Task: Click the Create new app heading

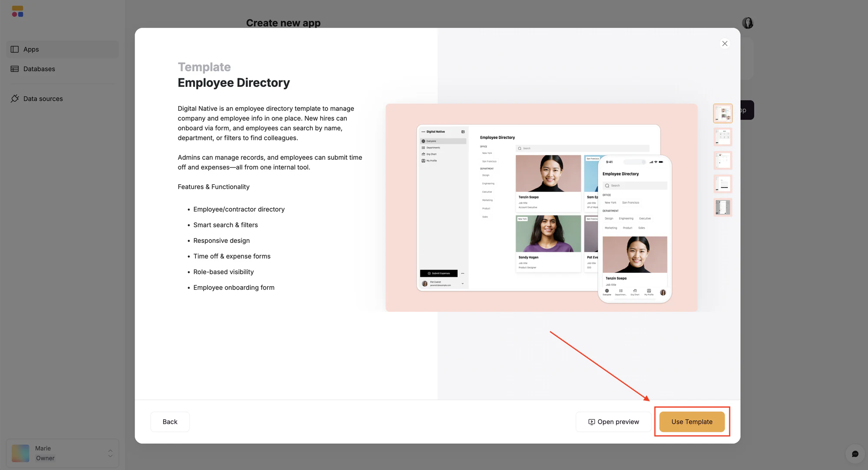Action: [283, 23]
